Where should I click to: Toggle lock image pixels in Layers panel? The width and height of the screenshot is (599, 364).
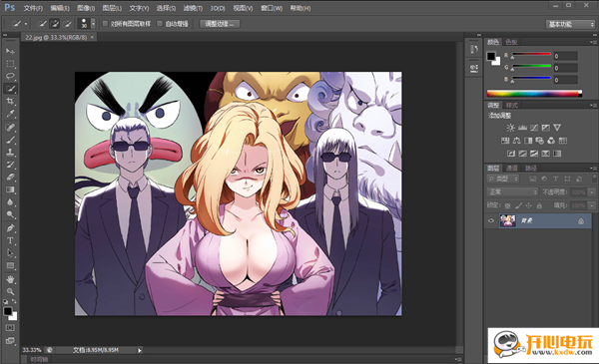click(518, 205)
